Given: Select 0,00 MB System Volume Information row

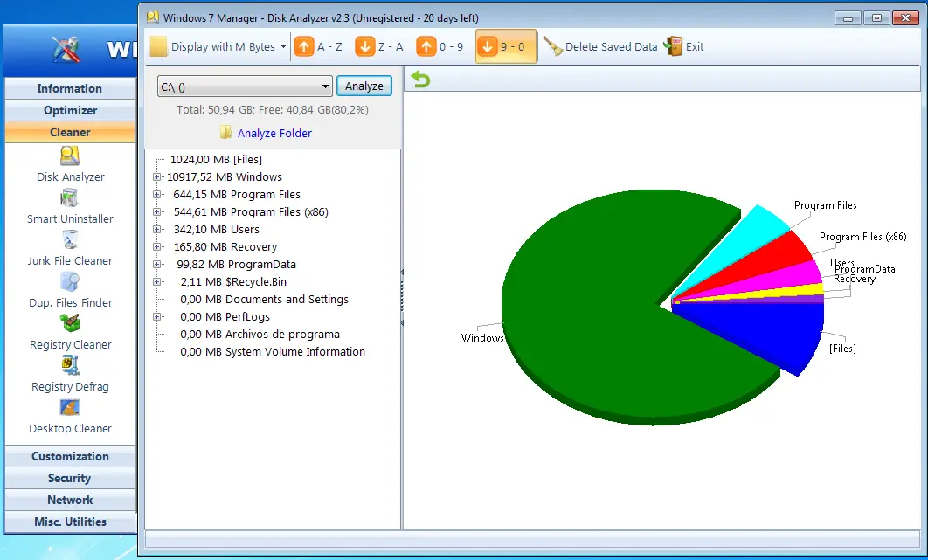Looking at the screenshot, I should pos(273,351).
